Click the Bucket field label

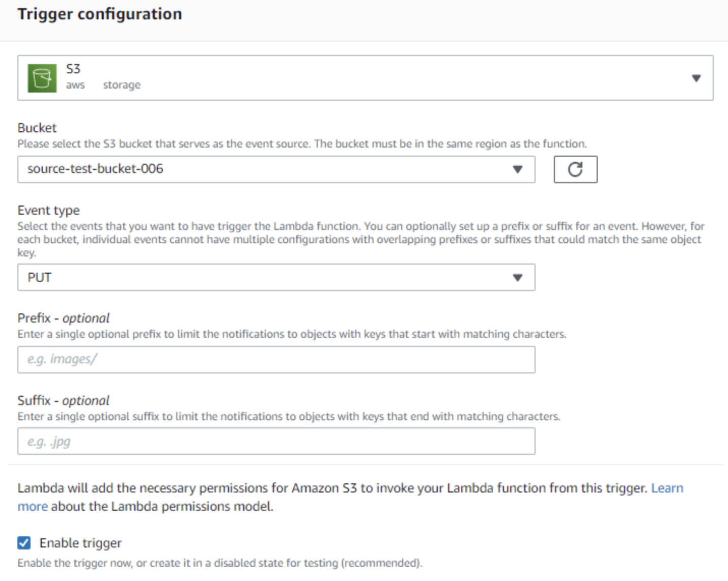point(37,128)
